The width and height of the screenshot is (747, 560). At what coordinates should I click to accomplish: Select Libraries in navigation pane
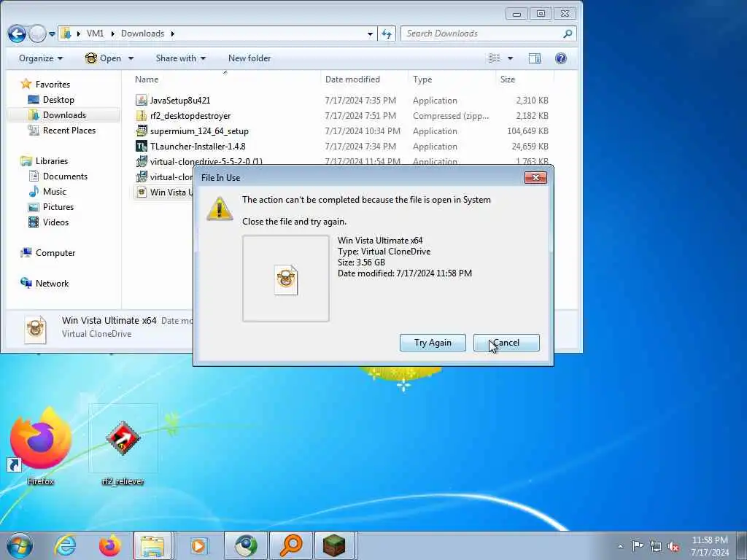[x=52, y=161]
